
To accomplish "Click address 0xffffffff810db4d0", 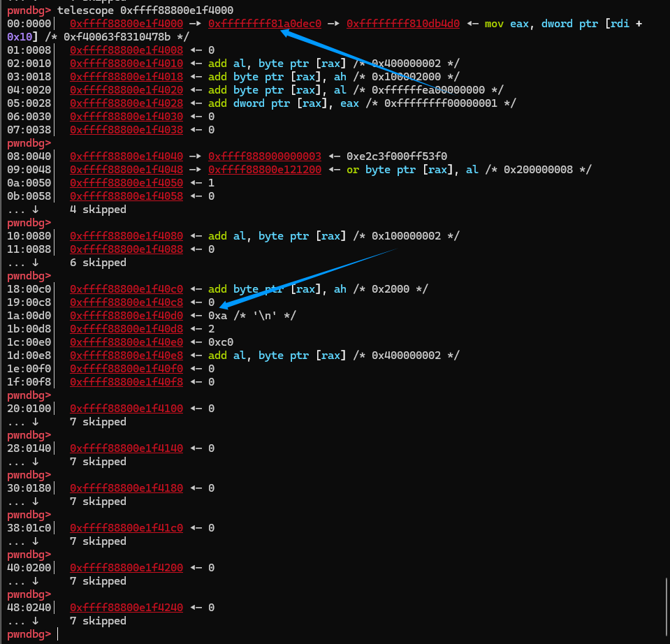I will tap(403, 24).
